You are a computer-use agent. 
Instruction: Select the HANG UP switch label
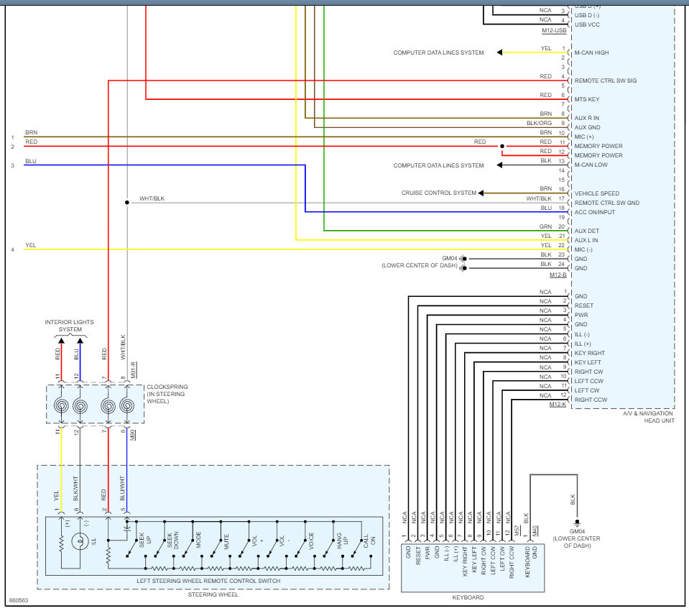[x=342, y=541]
